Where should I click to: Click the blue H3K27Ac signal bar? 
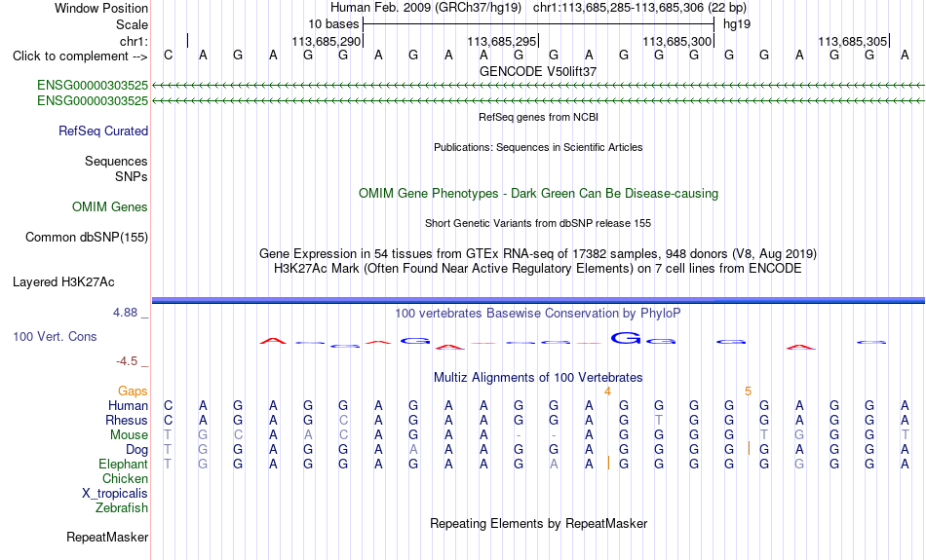(538, 300)
